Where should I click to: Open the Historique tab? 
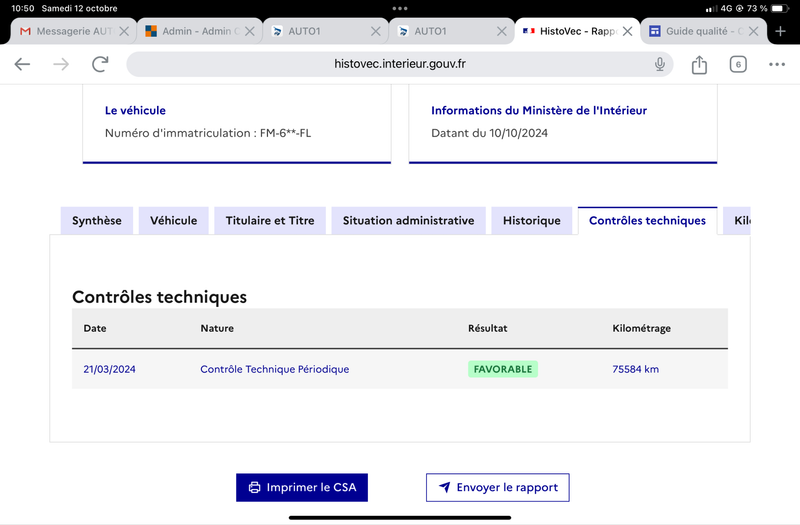pos(532,220)
